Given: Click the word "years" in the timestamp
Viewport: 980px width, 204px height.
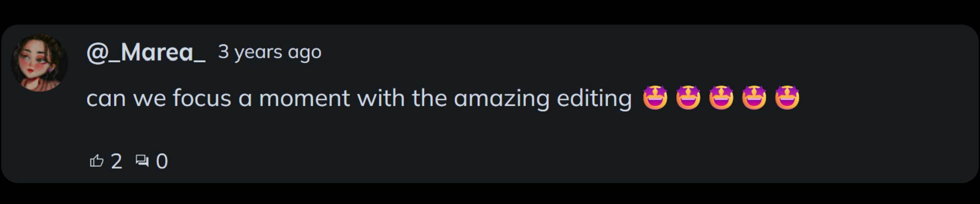Looking at the screenshot, I should click(x=258, y=52).
